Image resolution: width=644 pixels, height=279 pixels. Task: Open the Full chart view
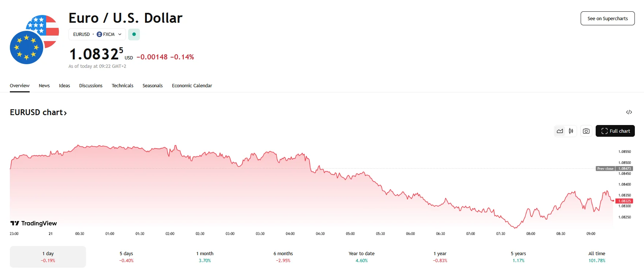(x=615, y=131)
